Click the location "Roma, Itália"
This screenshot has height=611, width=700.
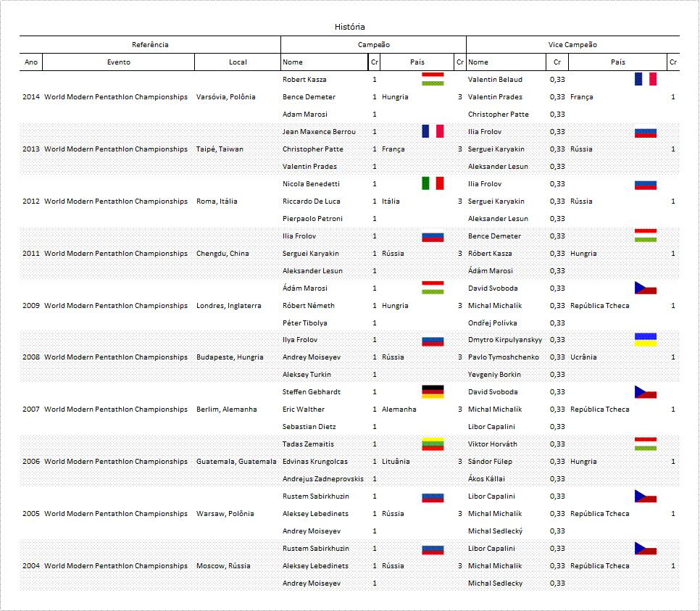point(217,201)
